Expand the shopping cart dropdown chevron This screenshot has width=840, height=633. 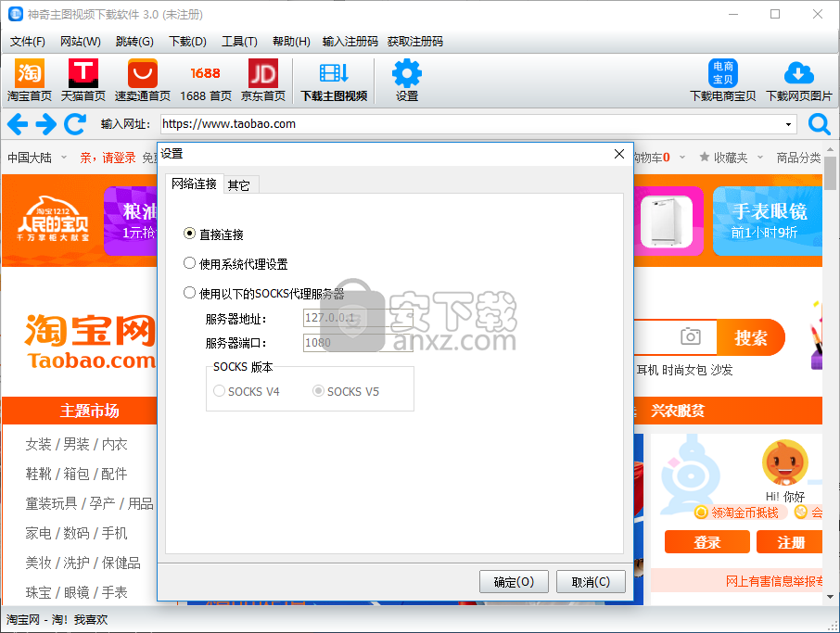click(x=682, y=157)
